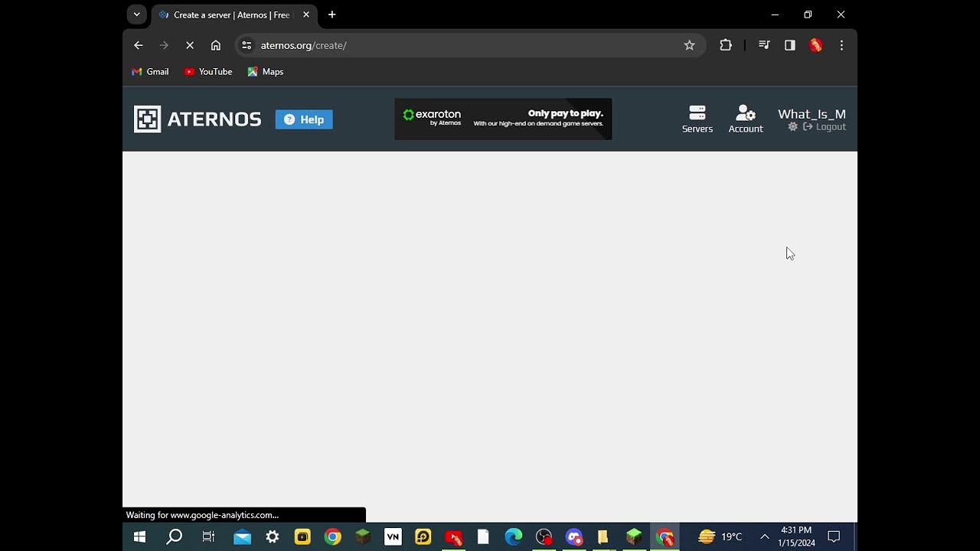Toggle the Chrome side panel
This screenshot has width=980, height=551.
[790, 45]
